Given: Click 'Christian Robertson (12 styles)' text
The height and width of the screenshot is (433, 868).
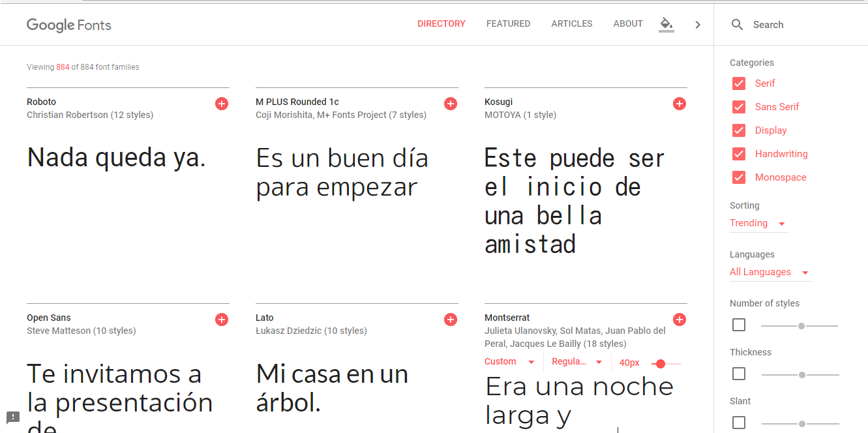Looking at the screenshot, I should coord(90,115).
